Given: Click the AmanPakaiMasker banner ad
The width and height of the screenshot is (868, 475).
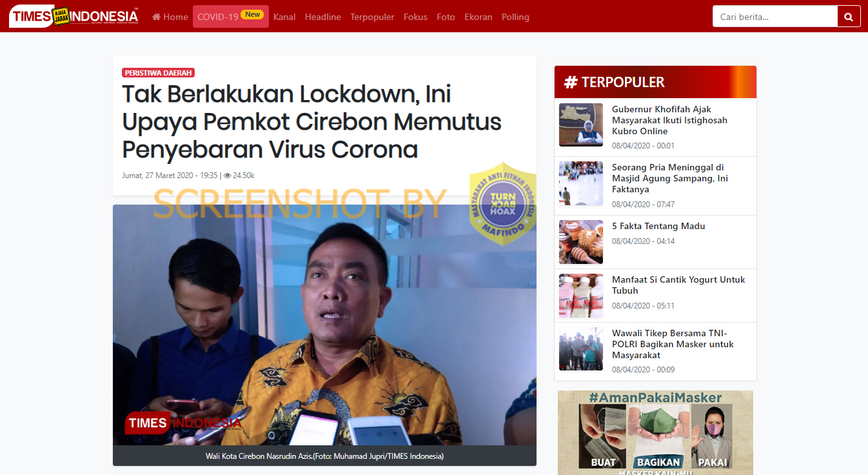Looking at the screenshot, I should (x=655, y=432).
